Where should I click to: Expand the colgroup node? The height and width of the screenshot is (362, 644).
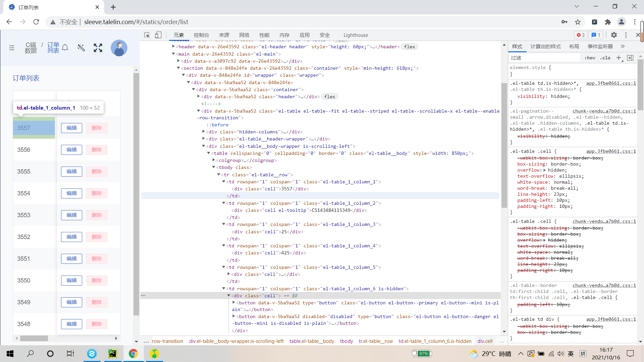(214, 160)
